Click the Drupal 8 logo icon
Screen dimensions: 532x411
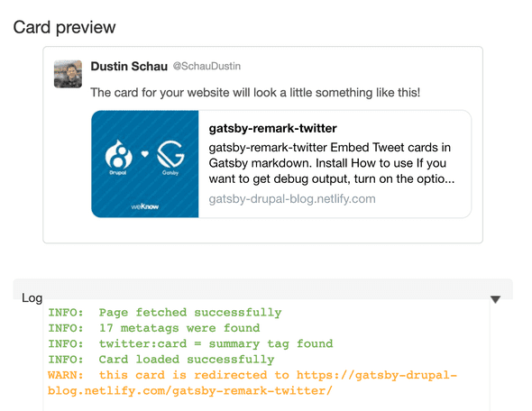tap(118, 155)
